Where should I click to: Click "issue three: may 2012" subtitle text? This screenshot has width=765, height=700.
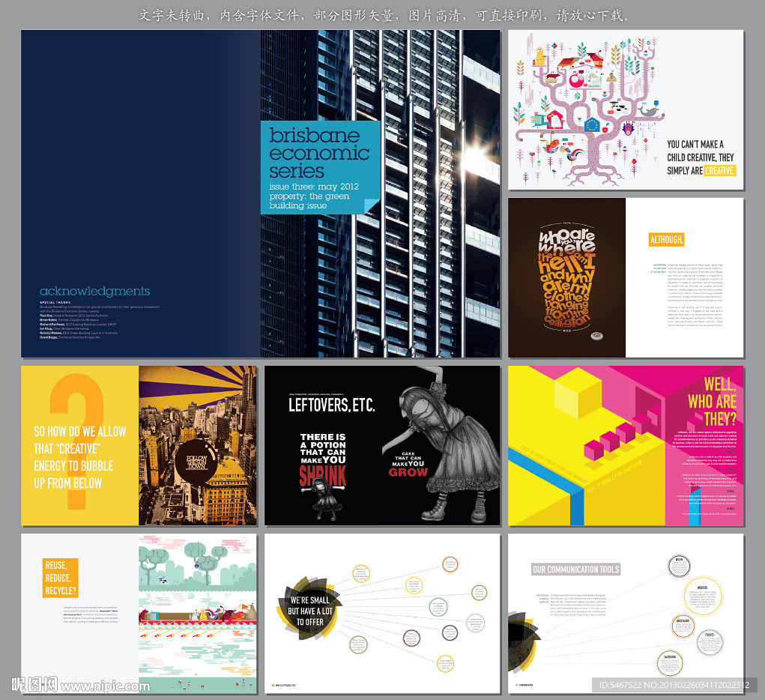(x=314, y=187)
